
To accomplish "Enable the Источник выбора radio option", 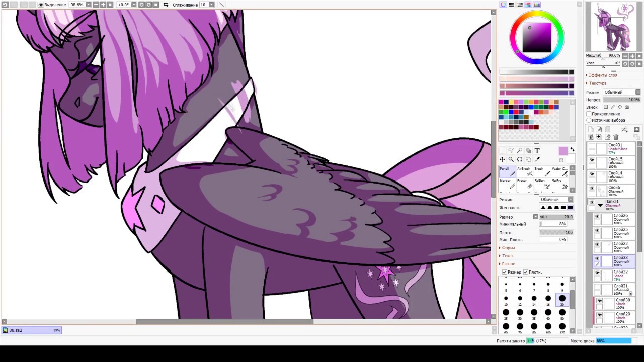I will (589, 120).
